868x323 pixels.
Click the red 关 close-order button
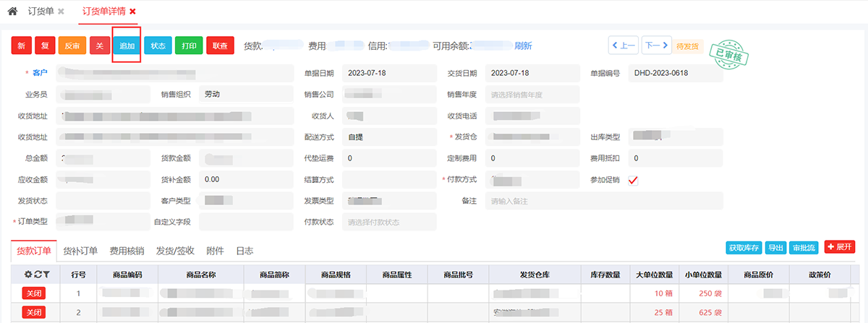click(99, 46)
